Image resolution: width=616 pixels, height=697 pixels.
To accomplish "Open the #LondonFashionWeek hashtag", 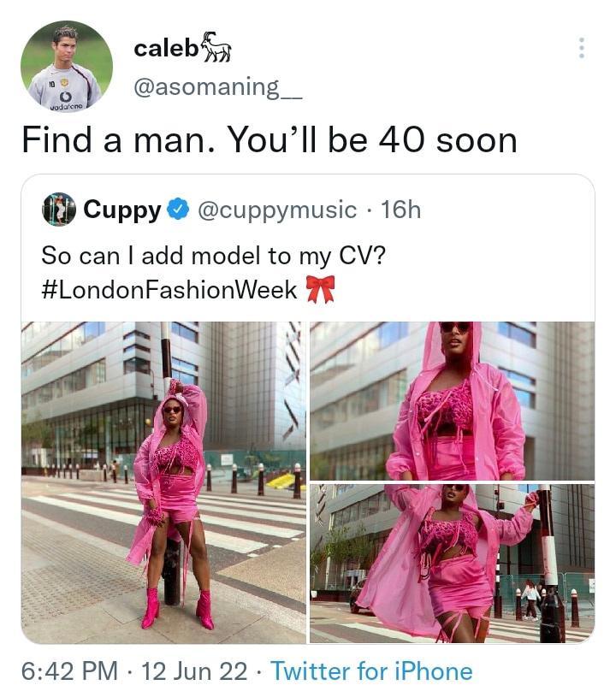I will 169,290.
